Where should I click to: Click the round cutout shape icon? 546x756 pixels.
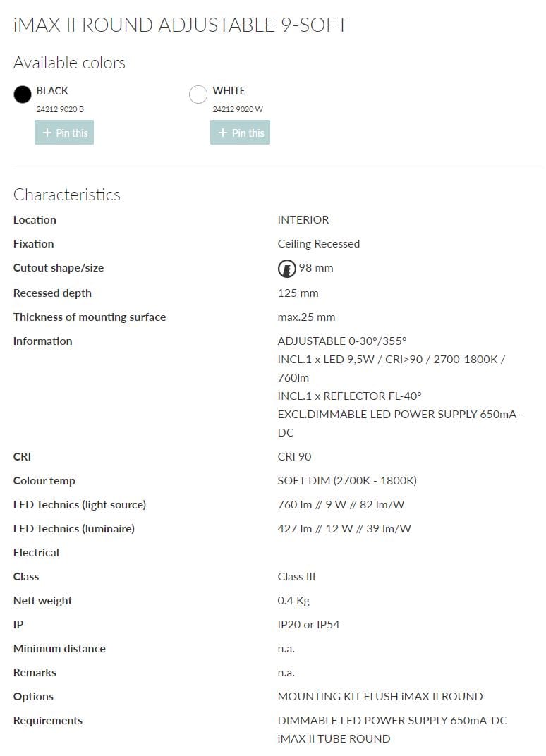click(286, 268)
